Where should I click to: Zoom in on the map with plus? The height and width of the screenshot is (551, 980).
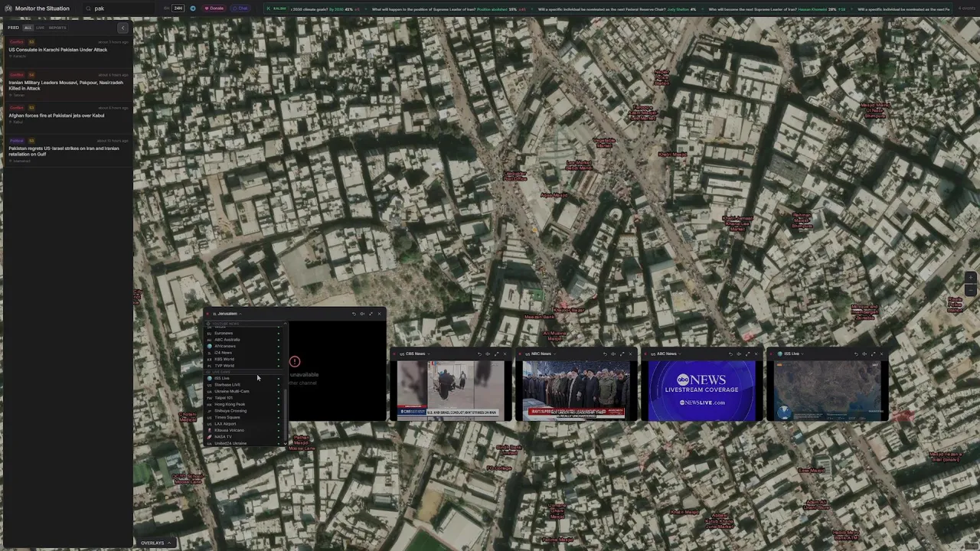pos(970,278)
